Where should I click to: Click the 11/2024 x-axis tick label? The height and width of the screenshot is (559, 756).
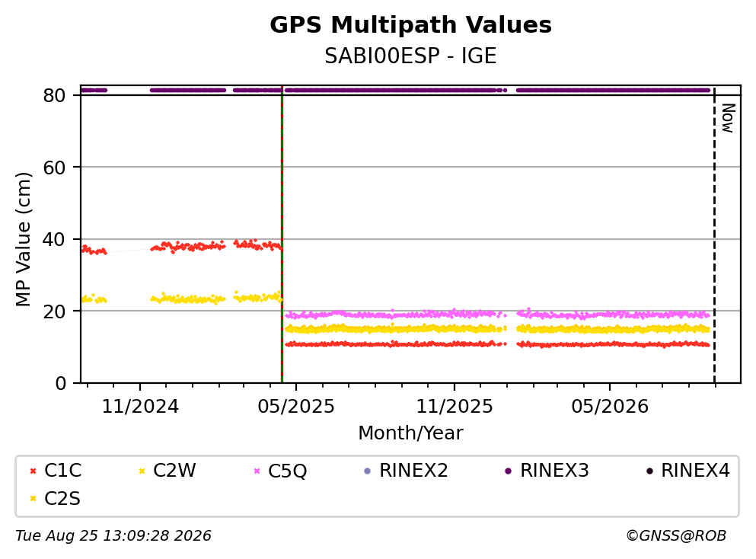tap(140, 407)
